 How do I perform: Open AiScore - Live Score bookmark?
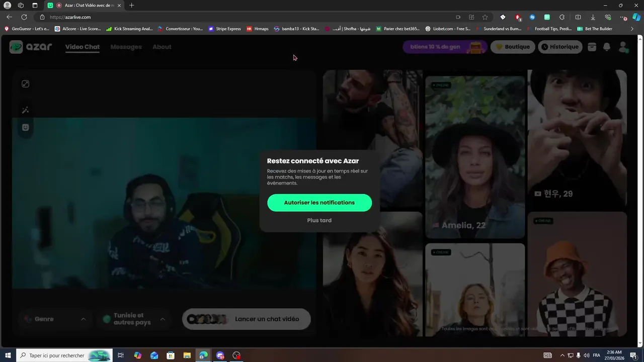click(x=78, y=29)
